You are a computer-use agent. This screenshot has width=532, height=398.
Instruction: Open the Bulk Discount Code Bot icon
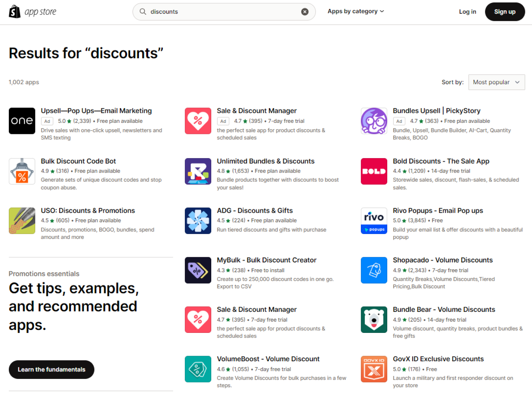[22, 171]
